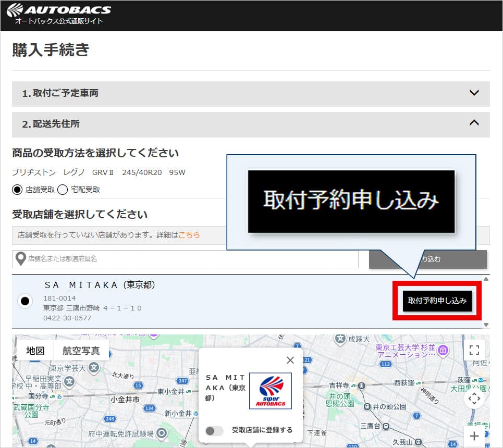Click 井の頭公園 station marker
The image size is (503, 448).
367,407
